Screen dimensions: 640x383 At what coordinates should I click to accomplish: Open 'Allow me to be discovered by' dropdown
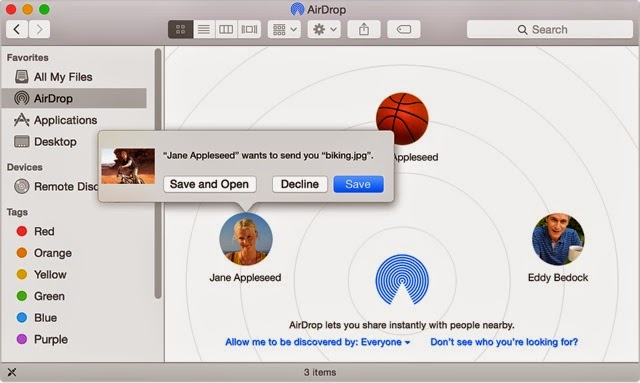tap(318, 342)
